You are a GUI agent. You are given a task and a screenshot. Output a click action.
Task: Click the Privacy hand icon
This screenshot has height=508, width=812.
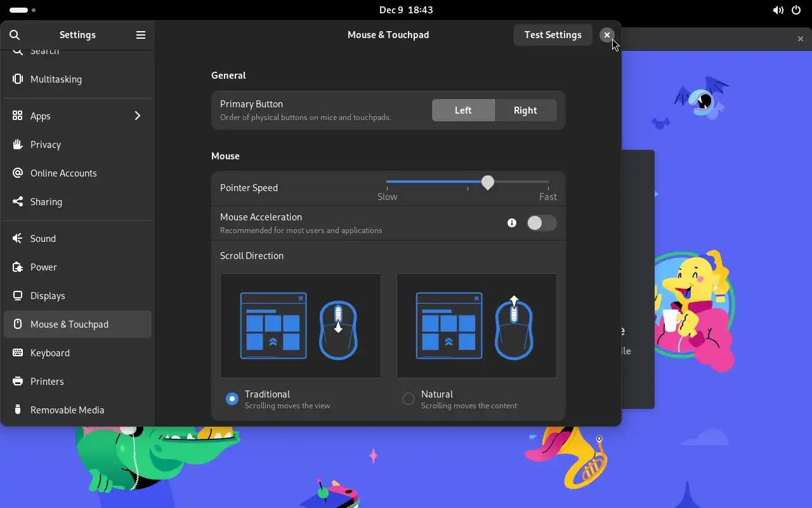[18, 145]
